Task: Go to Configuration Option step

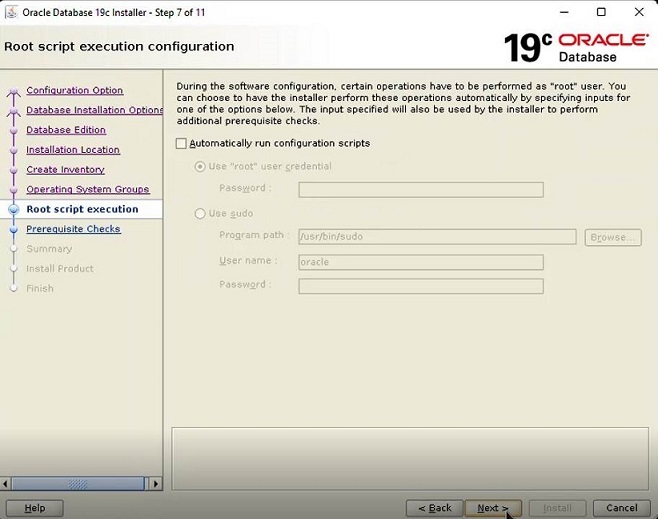Action: [75, 90]
